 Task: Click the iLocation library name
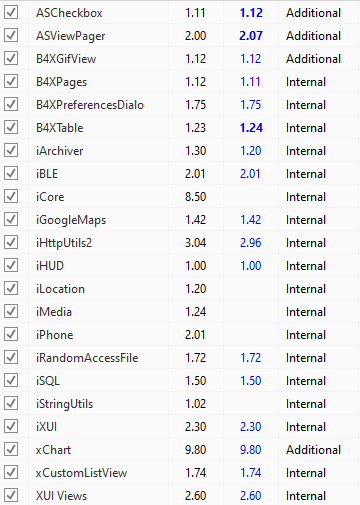pos(60,289)
